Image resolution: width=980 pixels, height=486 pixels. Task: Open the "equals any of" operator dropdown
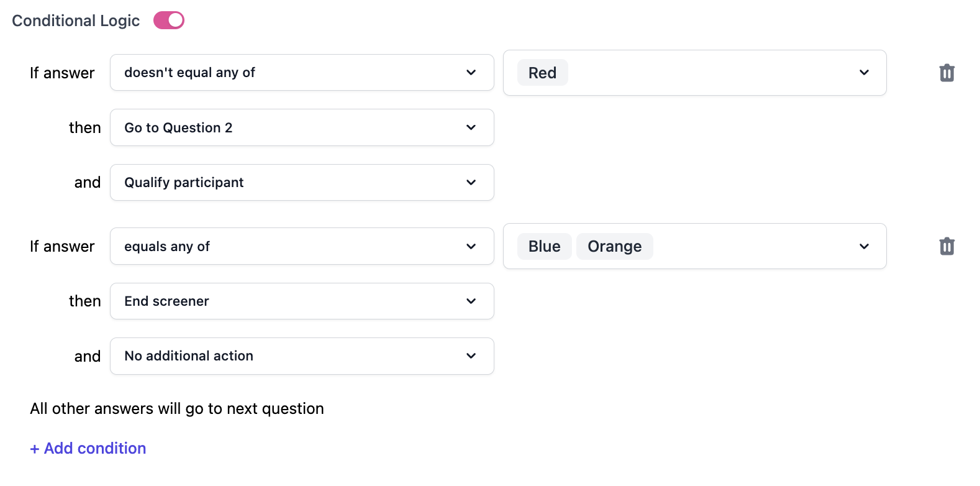tap(301, 247)
